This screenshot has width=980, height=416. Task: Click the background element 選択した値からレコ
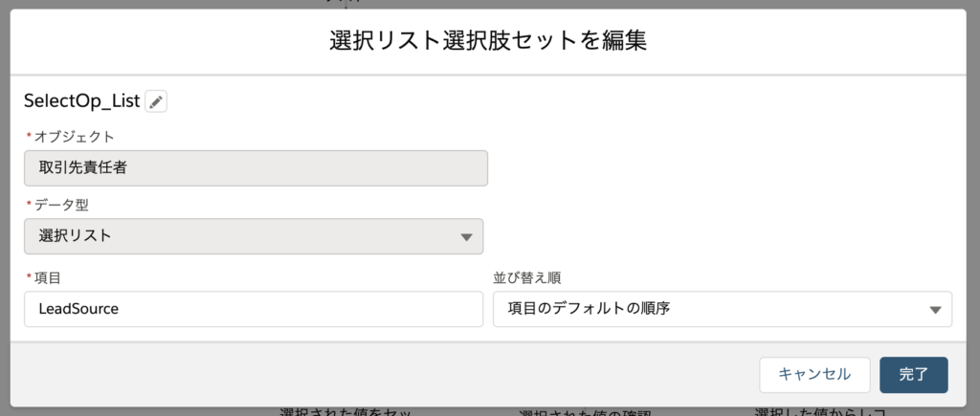tap(820, 412)
